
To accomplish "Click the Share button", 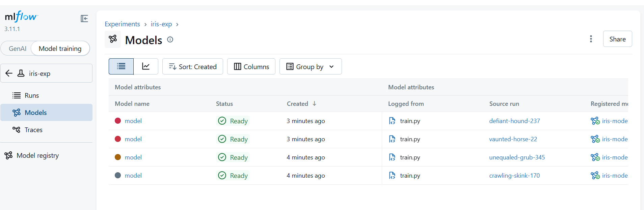I will coord(617,39).
